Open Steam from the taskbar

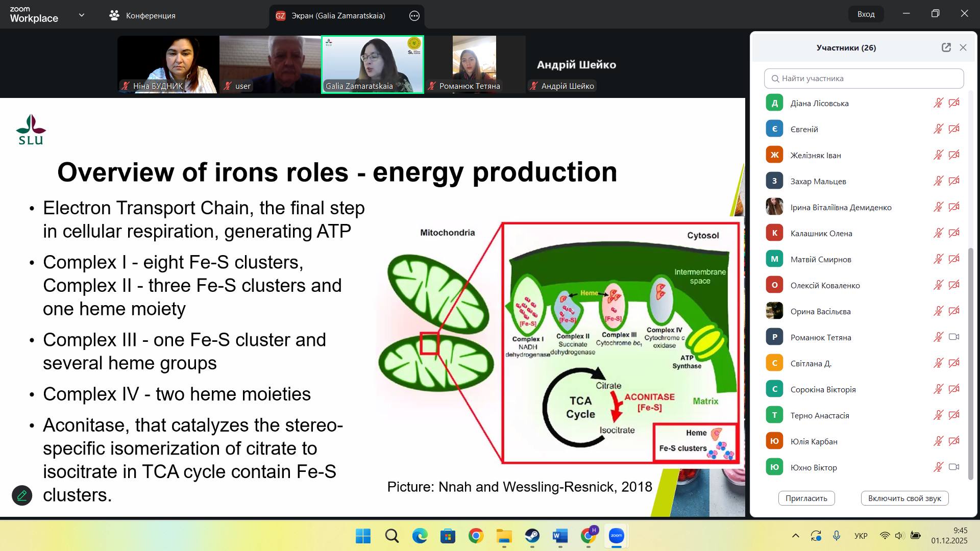point(532,536)
